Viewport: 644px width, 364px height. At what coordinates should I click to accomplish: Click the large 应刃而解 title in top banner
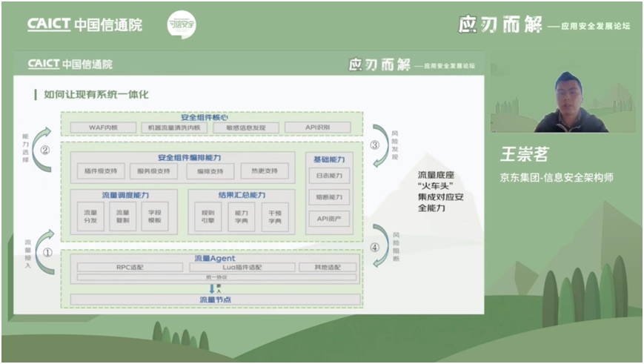tap(500, 24)
